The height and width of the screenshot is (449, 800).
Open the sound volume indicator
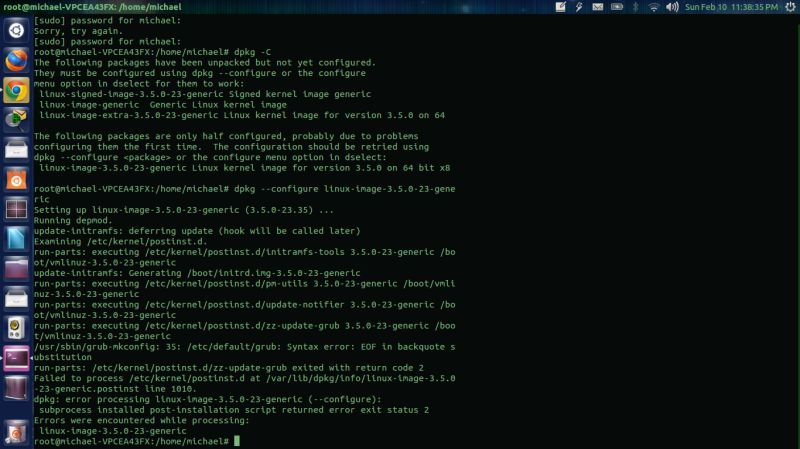coord(672,7)
